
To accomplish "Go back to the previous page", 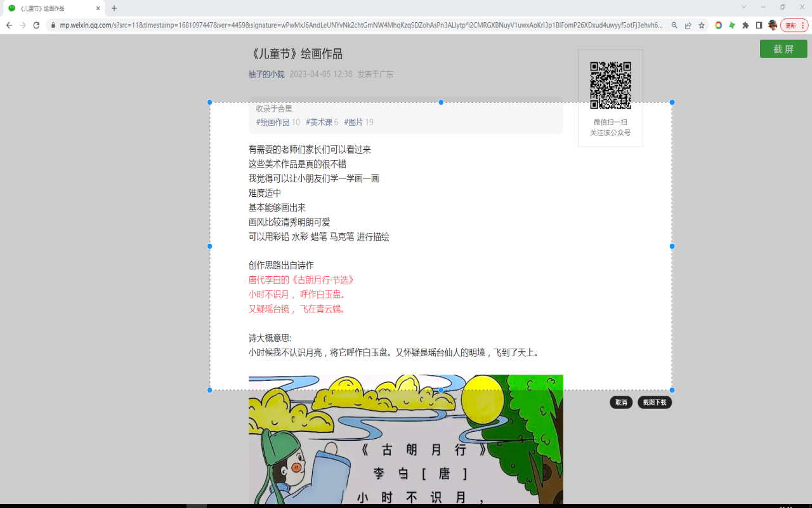I will pyautogui.click(x=9, y=25).
